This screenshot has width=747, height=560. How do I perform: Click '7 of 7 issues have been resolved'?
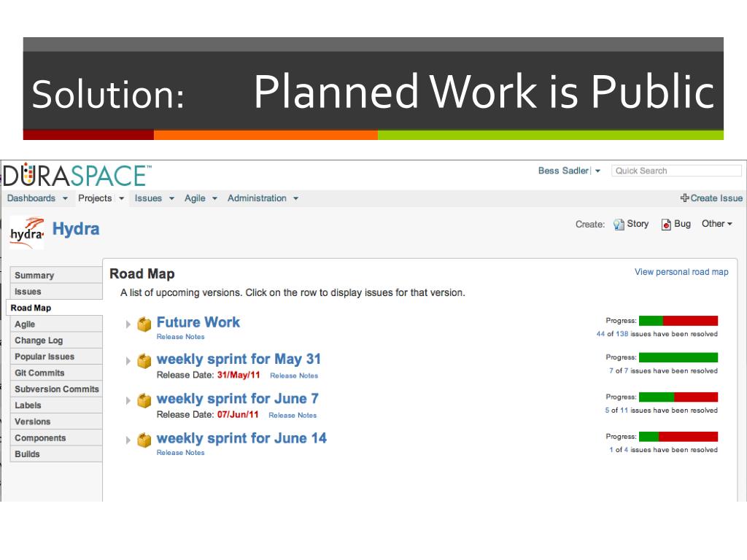coord(663,370)
